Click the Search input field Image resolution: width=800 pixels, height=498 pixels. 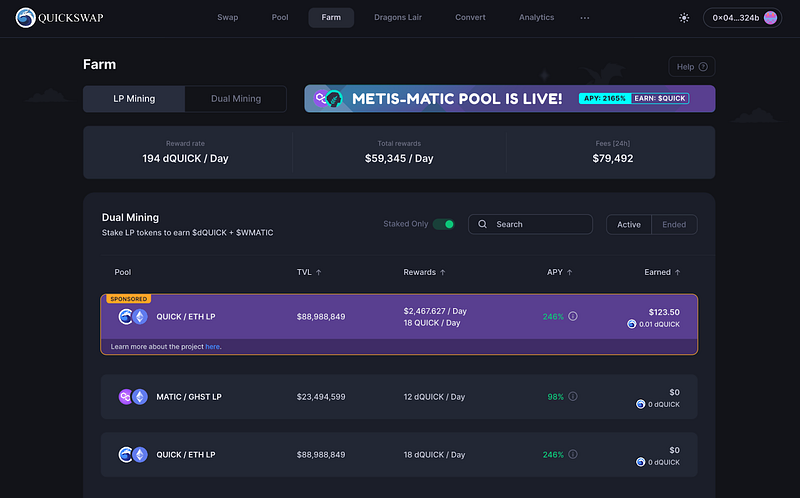[x=531, y=225]
